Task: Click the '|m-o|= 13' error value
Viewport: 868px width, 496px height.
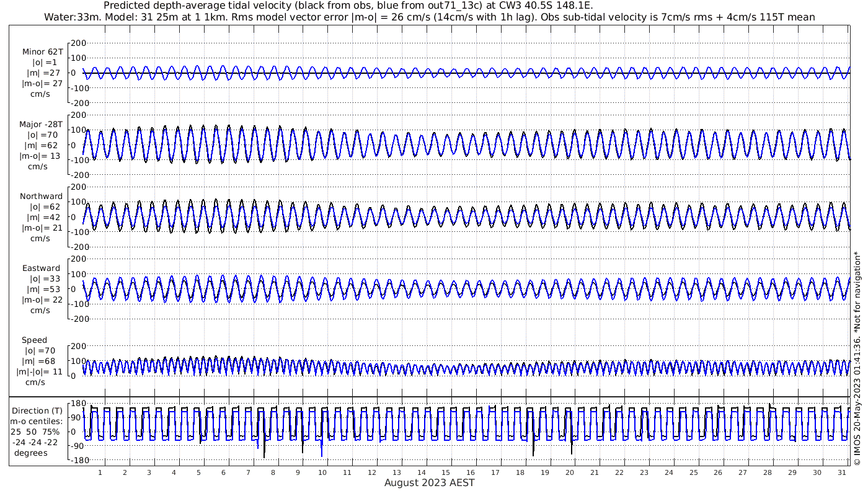Action: [41, 156]
